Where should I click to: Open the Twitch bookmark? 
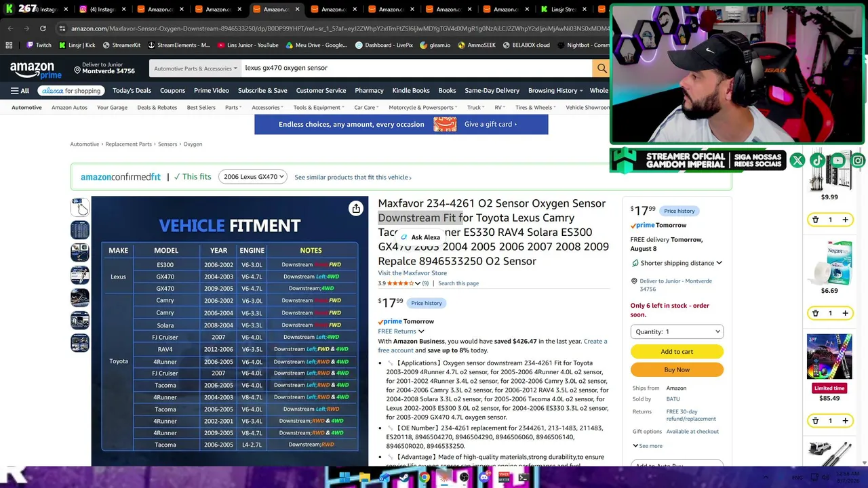[x=39, y=45]
